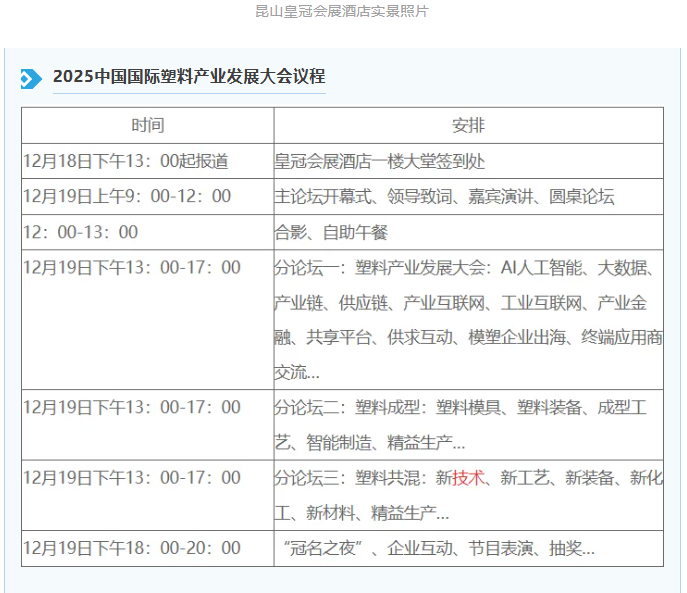This screenshot has width=687, height=593.
Task: Select the 时间 column header
Action: tap(147, 125)
